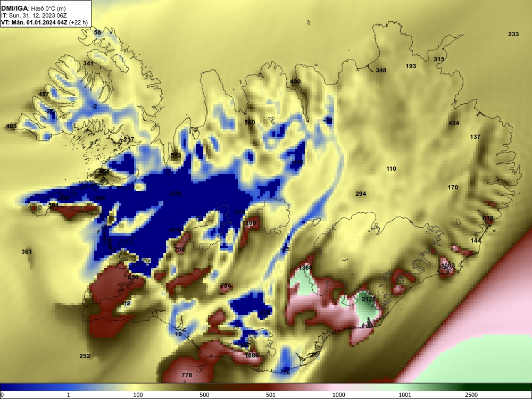Click the negative value -376
The width and height of the screenshot is (532, 399).
pos(175,194)
